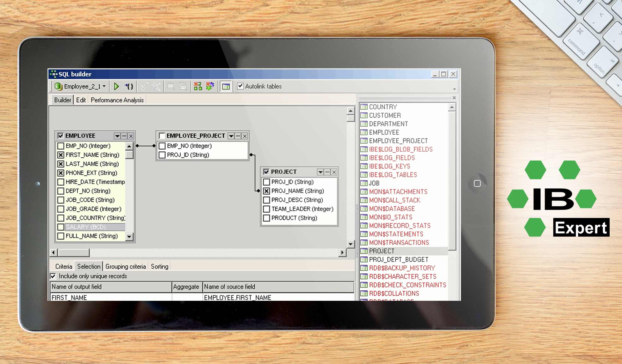Check the PROJ_DESC (String) field
The image size is (622, 364).
(266, 200)
